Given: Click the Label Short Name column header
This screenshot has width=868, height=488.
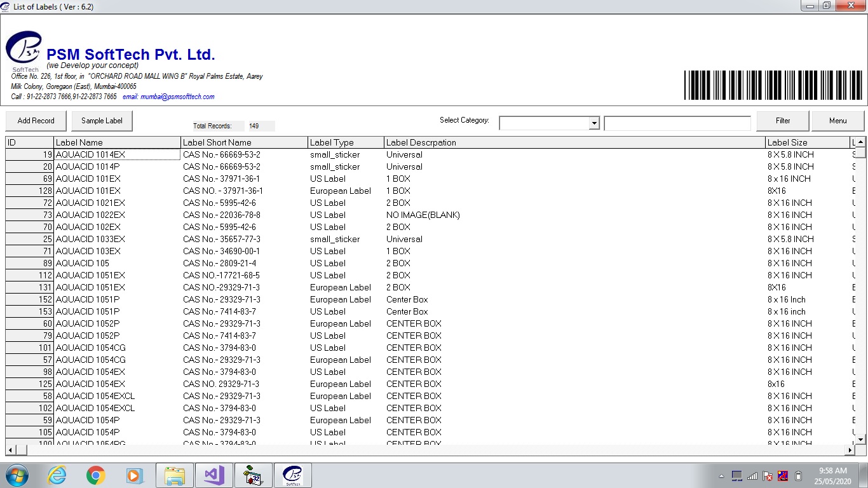Looking at the screenshot, I should coord(245,142).
